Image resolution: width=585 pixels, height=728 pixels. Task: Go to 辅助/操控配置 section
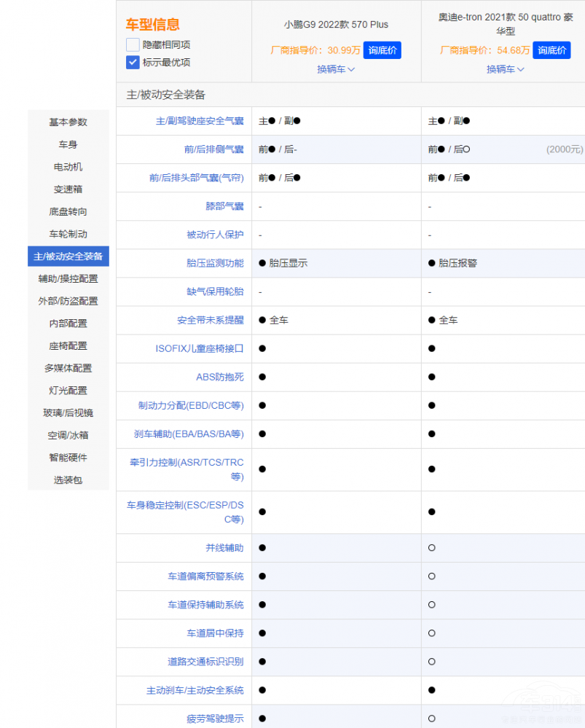68,278
